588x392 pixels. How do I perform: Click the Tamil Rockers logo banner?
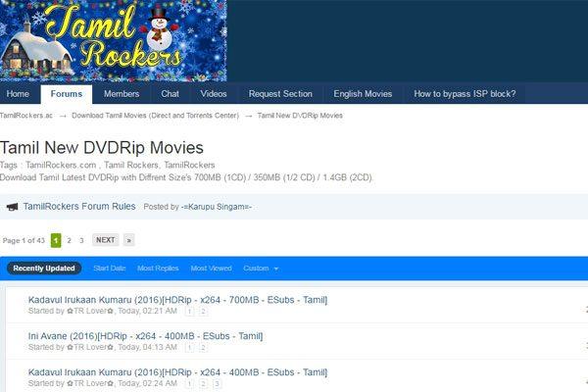pyautogui.click(x=114, y=40)
